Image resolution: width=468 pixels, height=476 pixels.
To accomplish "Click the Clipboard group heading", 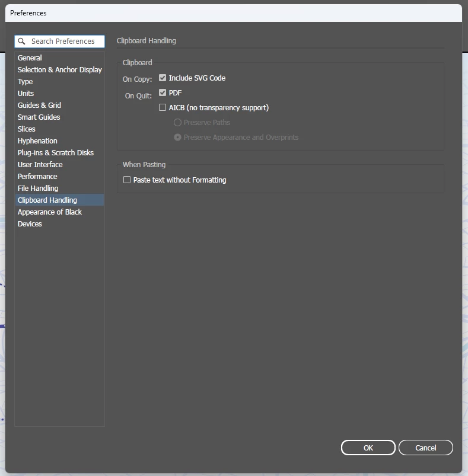I will [137, 62].
